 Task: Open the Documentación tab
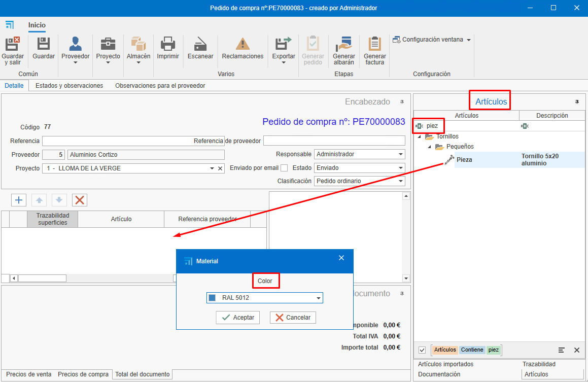coord(439,374)
